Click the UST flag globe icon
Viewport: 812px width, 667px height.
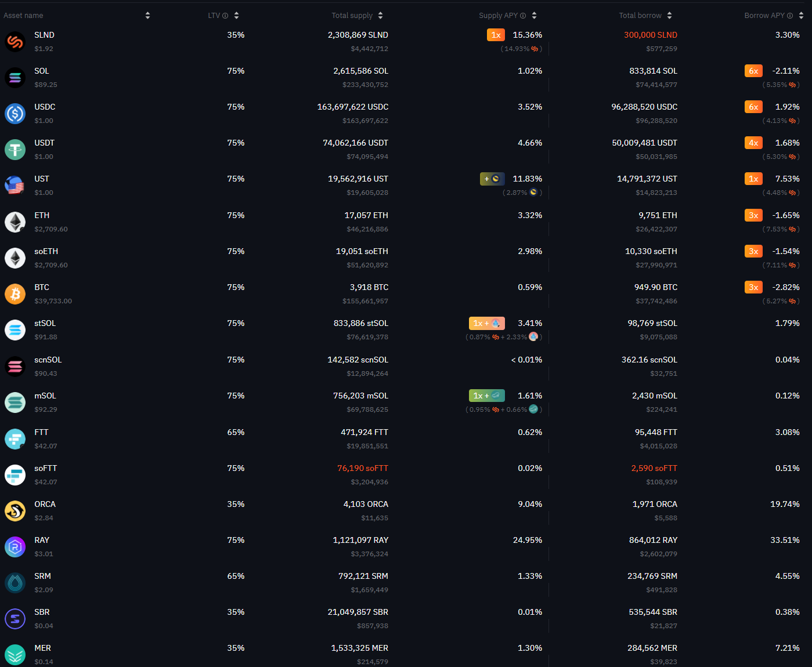click(x=15, y=186)
